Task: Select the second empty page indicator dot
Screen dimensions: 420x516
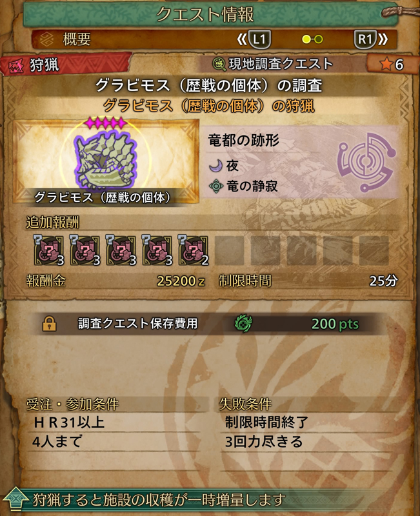Action: click(318, 39)
